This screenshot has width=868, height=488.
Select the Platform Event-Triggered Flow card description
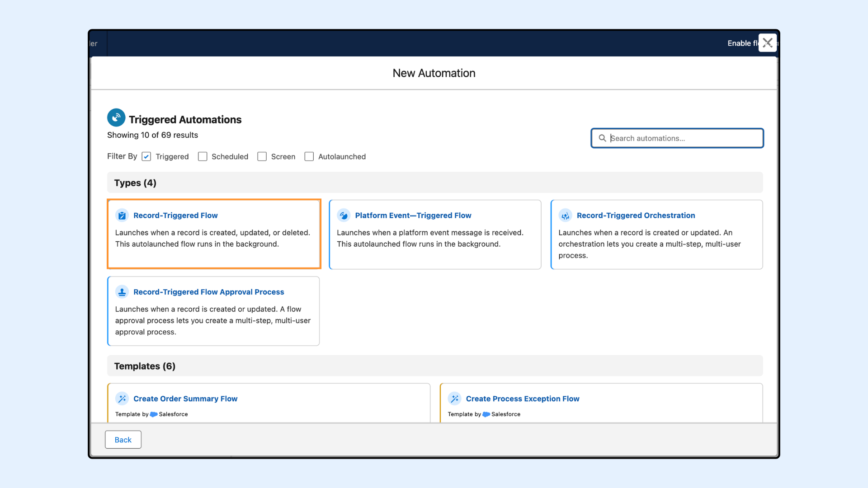[x=429, y=238]
